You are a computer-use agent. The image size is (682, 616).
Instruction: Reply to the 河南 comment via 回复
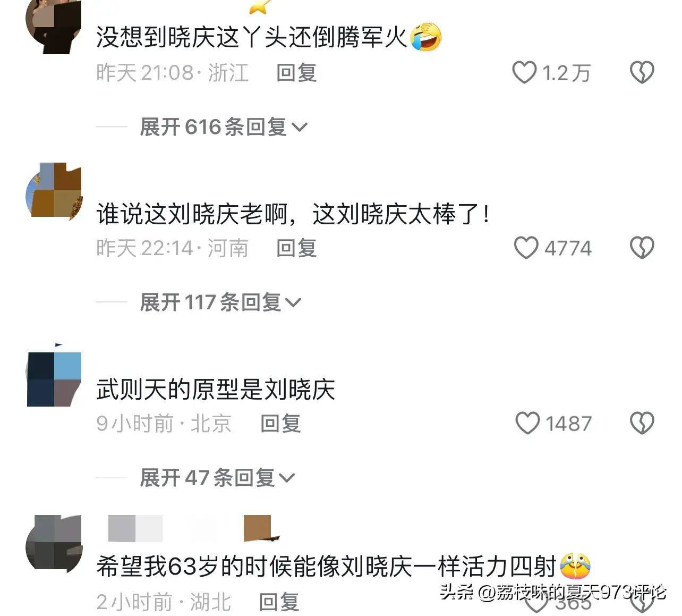point(296,248)
